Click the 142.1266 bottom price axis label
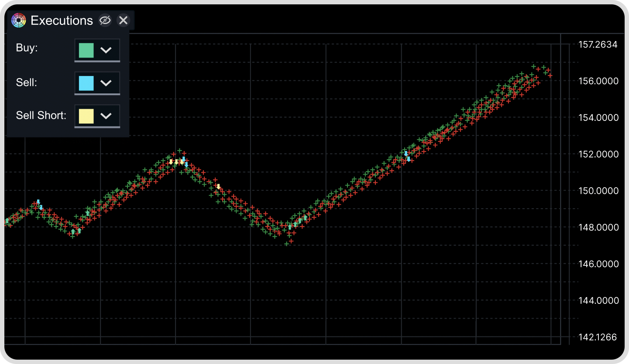Viewport: 629px width, 364px height. (x=598, y=337)
